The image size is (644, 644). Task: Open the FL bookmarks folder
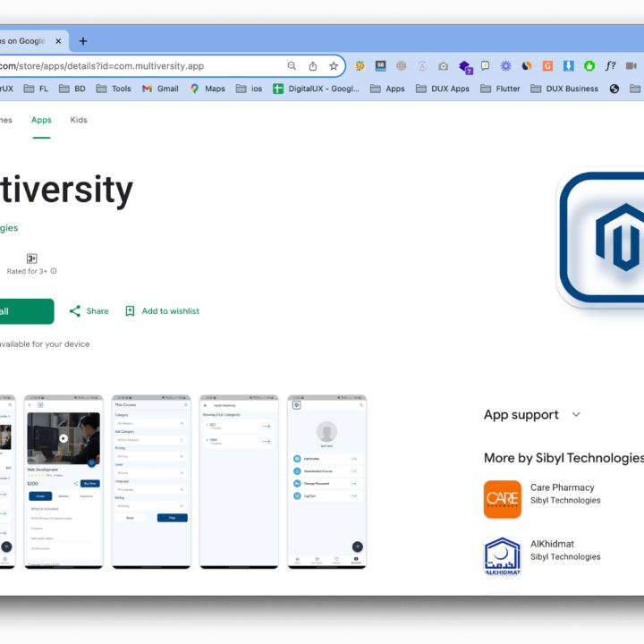(36, 89)
